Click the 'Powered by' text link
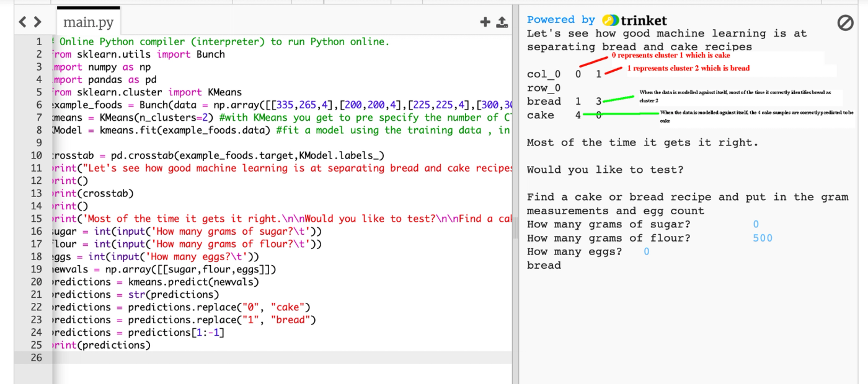The image size is (868, 384). (x=560, y=20)
